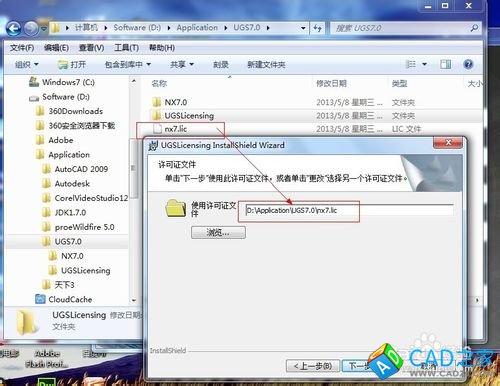Click UGSLicensing folder thumbnail in details pane

pyautogui.click(x=26, y=322)
